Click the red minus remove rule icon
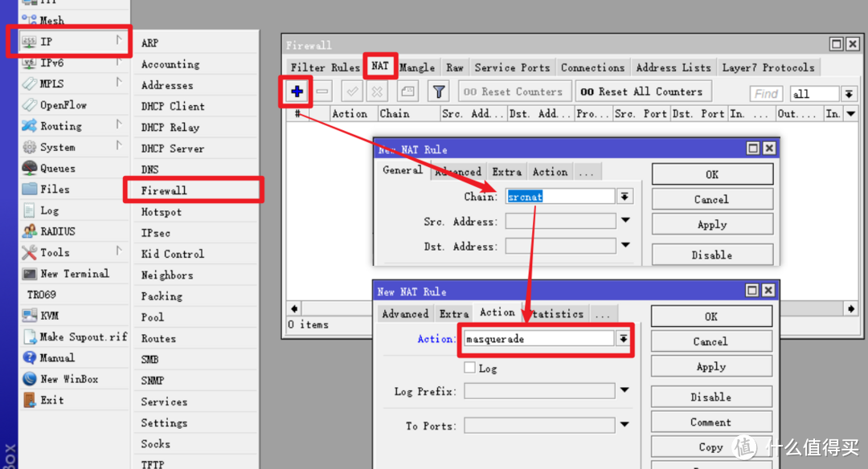 [322, 92]
